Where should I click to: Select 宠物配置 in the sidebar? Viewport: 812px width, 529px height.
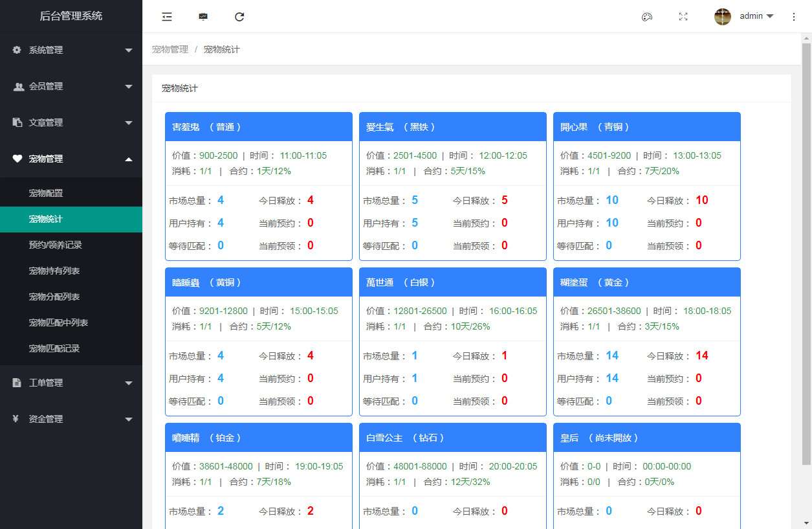(46, 193)
